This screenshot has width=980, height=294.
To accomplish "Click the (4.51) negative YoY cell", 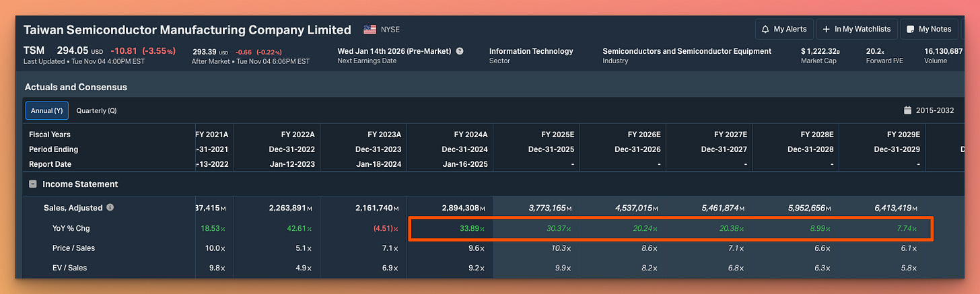I will point(384,228).
